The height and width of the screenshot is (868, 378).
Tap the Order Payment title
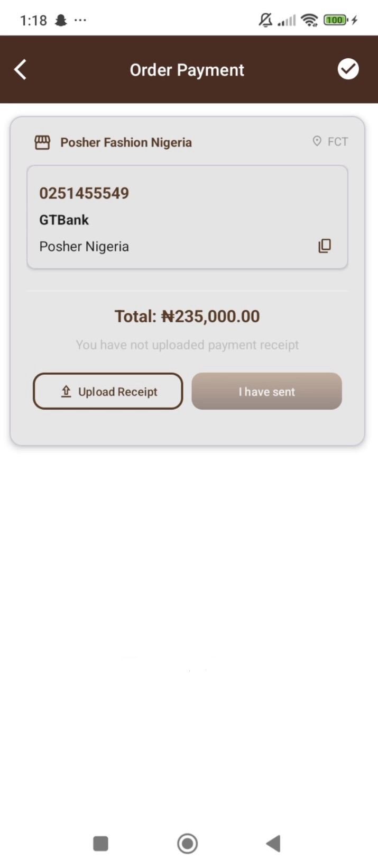(187, 70)
